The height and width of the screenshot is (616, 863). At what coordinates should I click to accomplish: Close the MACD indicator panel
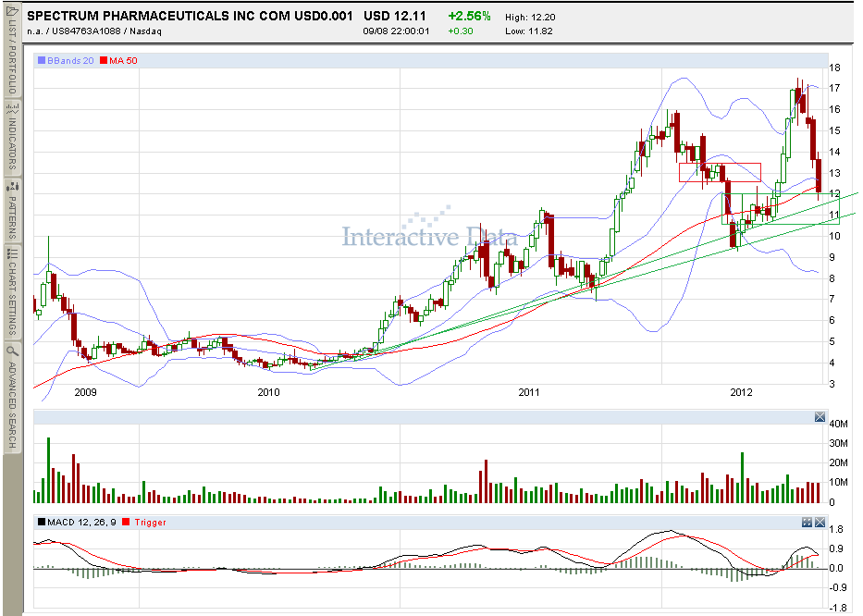point(820,522)
